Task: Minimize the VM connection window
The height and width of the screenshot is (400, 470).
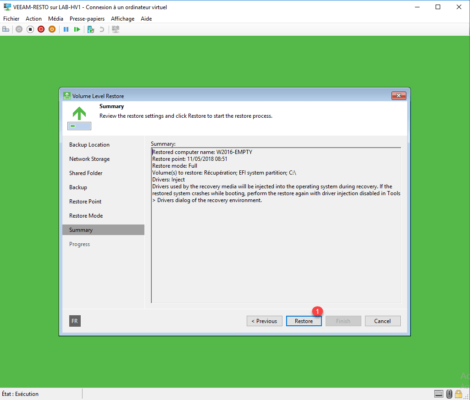Action: [417, 7]
